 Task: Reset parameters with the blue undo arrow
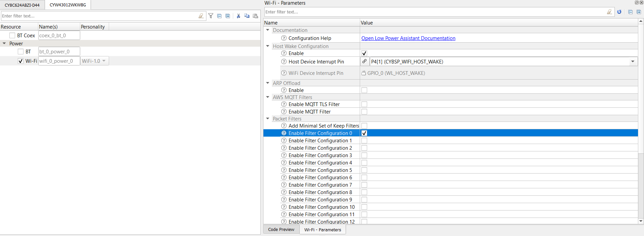[x=619, y=12]
